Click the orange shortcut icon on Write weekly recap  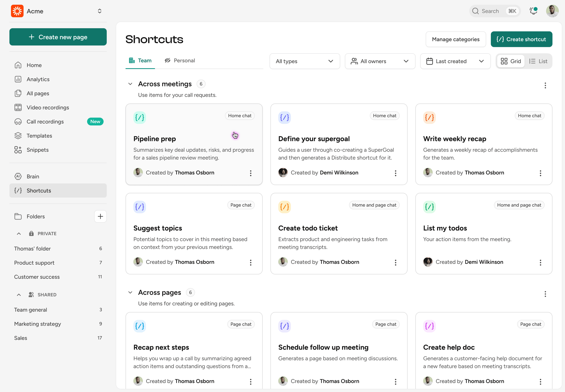429,118
